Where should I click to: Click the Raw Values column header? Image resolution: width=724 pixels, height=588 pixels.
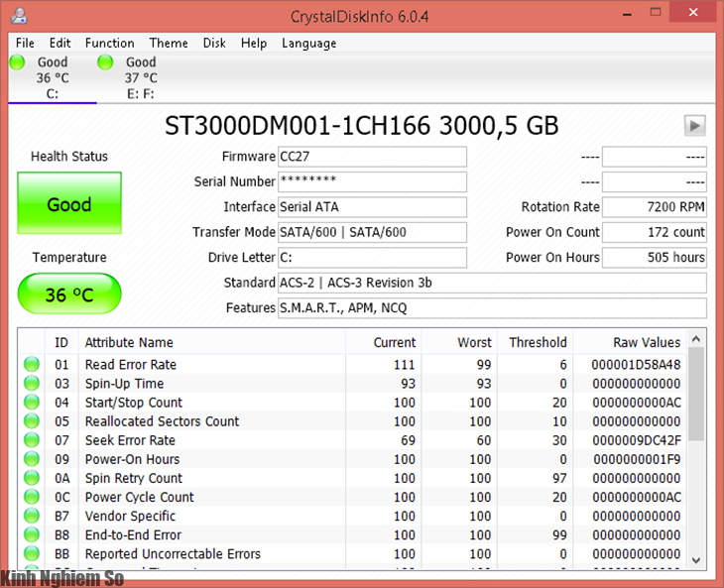click(630, 342)
